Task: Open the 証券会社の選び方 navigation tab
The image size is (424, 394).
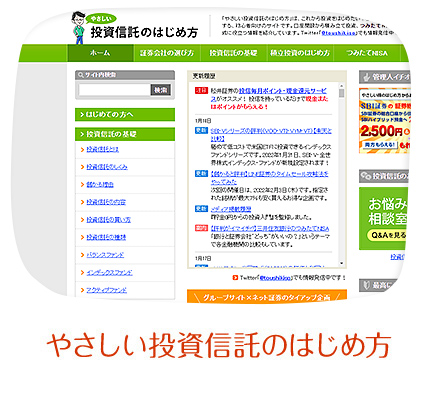Action: click(167, 53)
